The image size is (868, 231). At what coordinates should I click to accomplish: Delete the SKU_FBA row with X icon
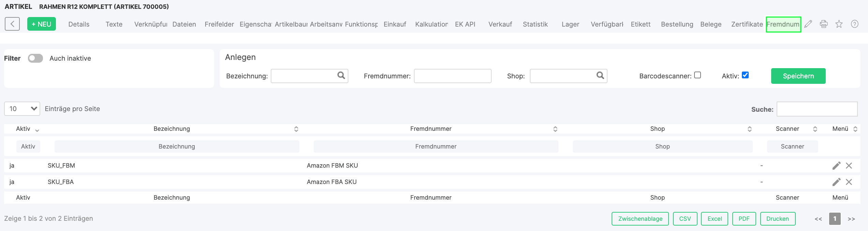point(849,182)
